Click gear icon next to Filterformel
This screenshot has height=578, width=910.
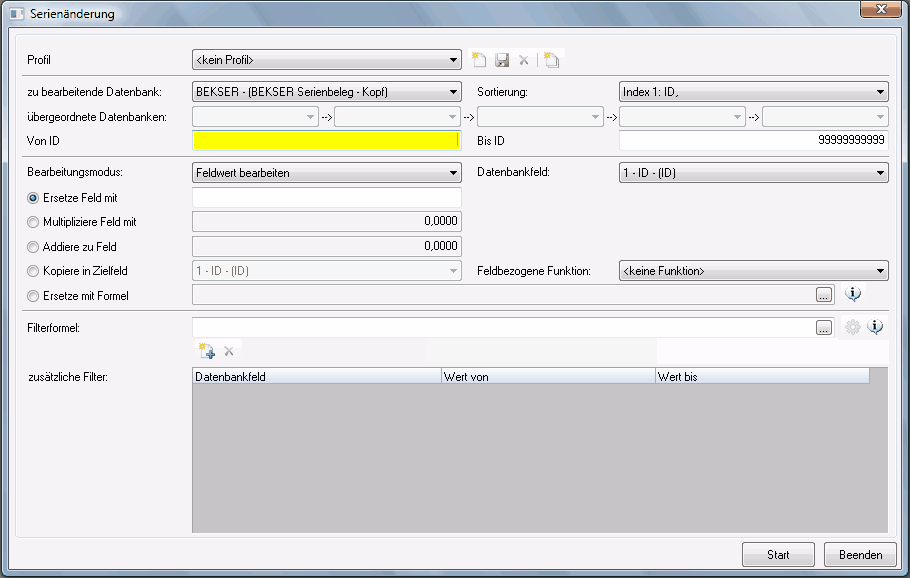[853, 327]
